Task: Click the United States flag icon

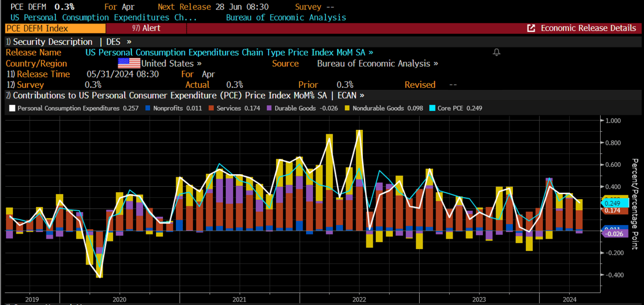Action: [129, 63]
